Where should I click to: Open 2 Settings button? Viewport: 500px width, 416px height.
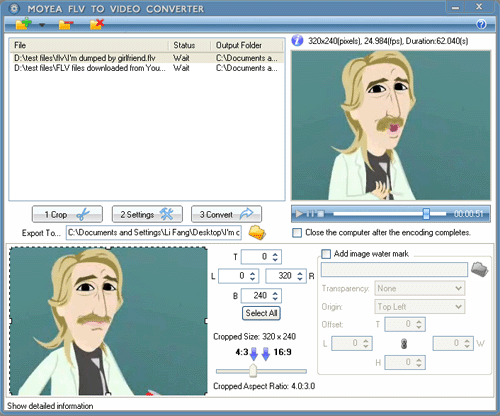click(x=147, y=214)
